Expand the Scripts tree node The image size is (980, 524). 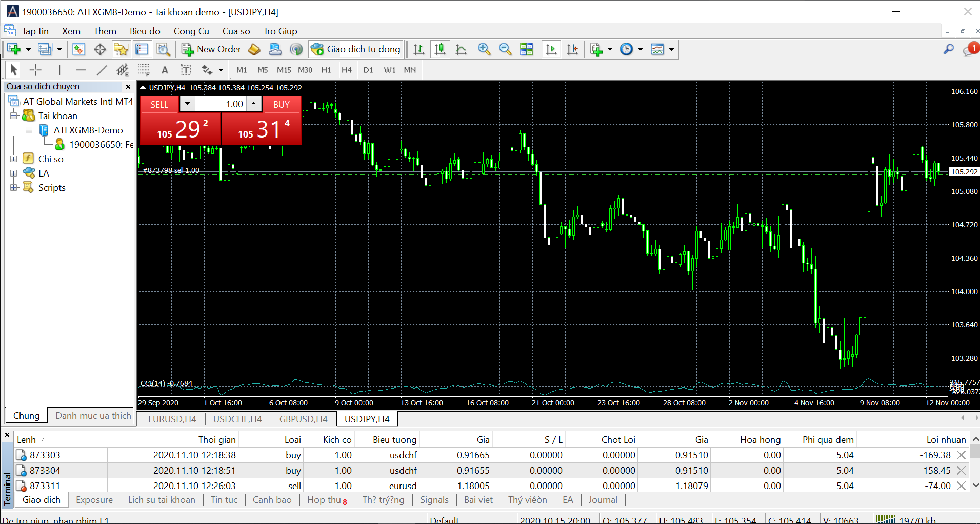tap(14, 188)
